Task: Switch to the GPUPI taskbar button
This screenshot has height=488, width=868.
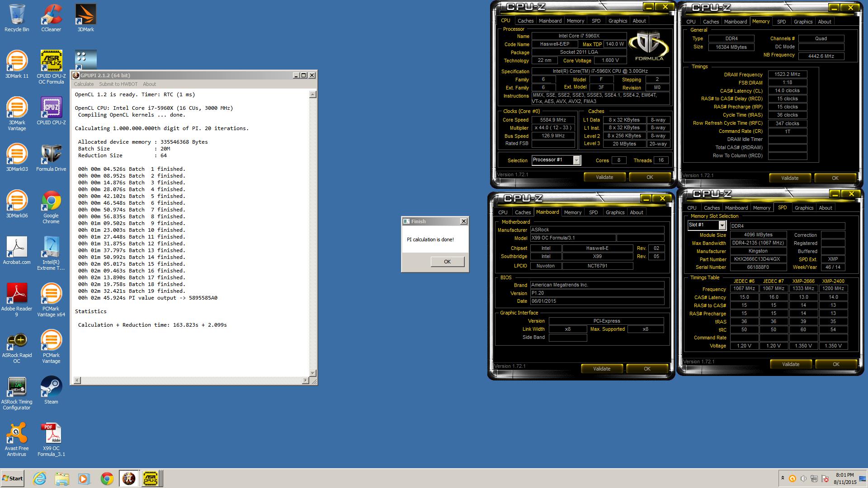Action: click(x=128, y=478)
